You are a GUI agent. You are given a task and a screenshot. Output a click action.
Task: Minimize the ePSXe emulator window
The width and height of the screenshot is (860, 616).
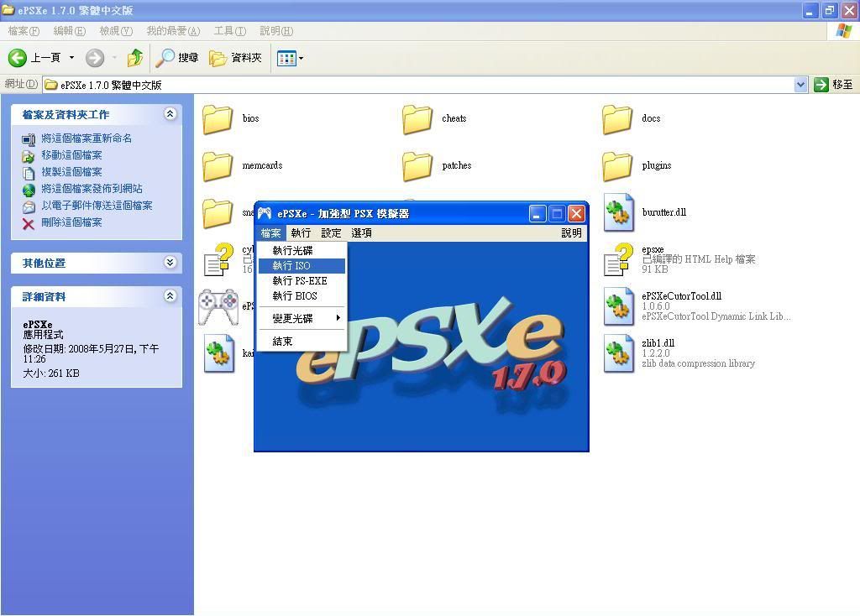pyautogui.click(x=537, y=214)
